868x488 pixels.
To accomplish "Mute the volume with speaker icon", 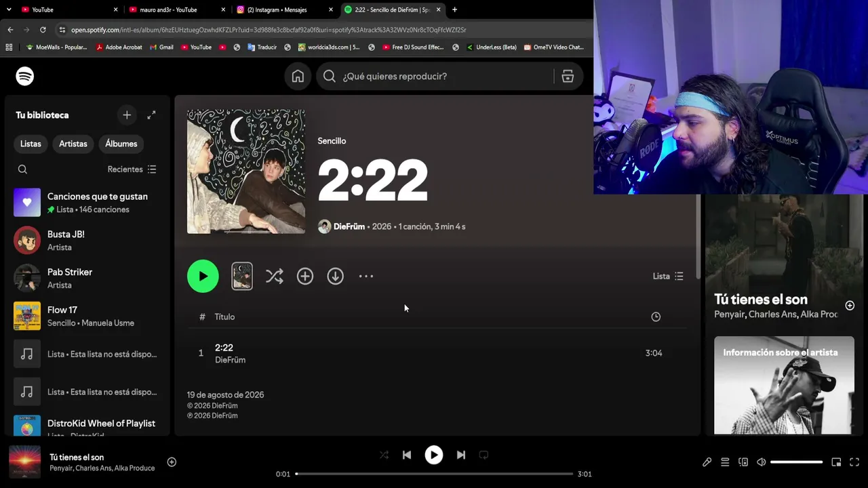I will (762, 462).
